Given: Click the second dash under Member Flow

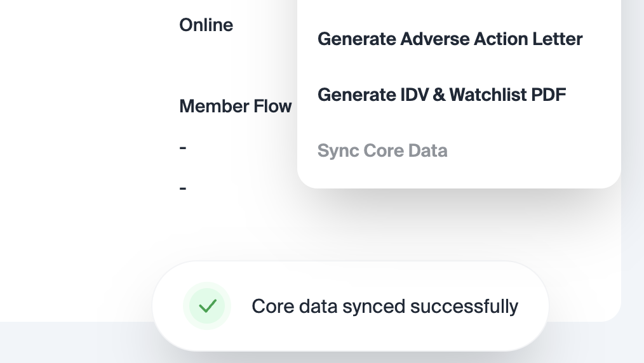Looking at the screenshot, I should pyautogui.click(x=183, y=188).
